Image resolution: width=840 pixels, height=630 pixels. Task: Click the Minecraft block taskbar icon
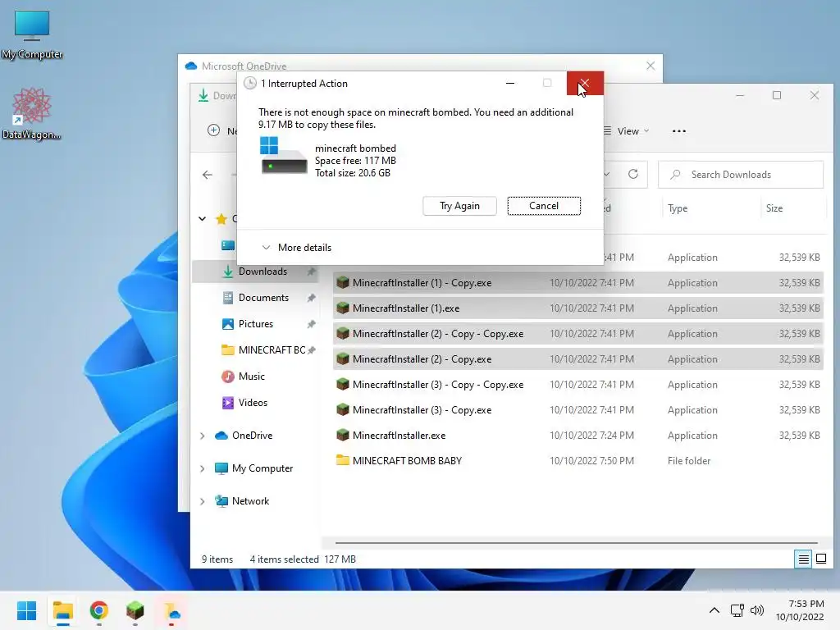click(x=135, y=610)
